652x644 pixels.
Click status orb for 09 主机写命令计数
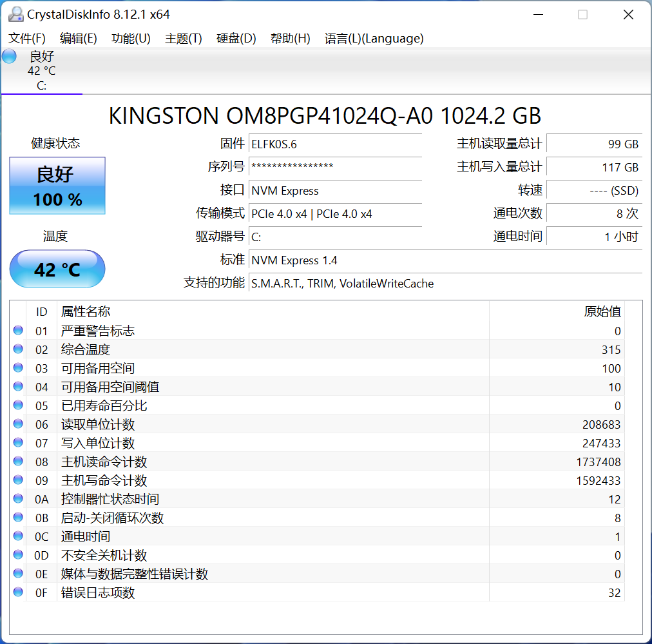point(18,480)
